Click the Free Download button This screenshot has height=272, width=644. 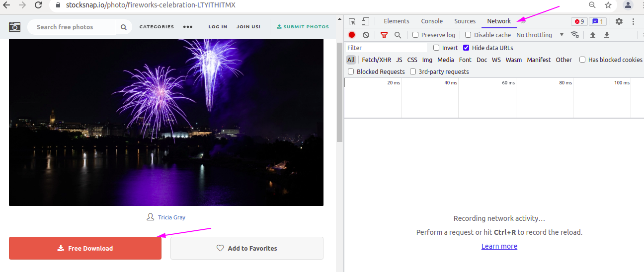click(x=85, y=248)
